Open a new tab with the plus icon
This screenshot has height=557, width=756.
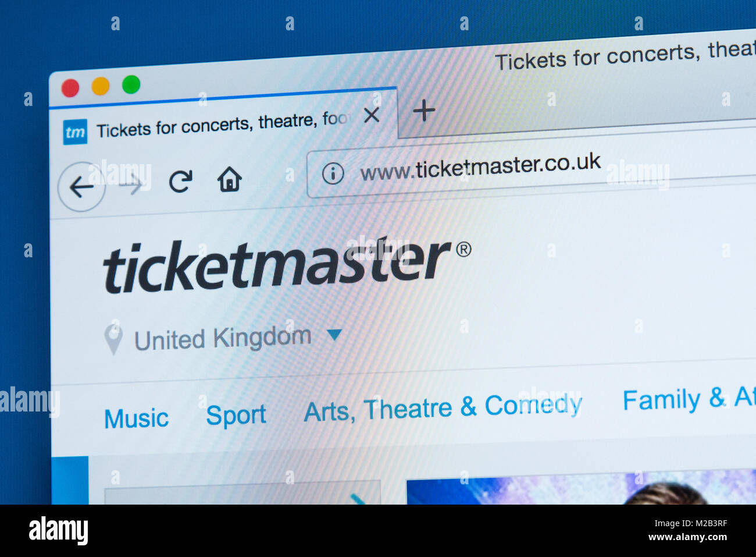pyautogui.click(x=424, y=109)
